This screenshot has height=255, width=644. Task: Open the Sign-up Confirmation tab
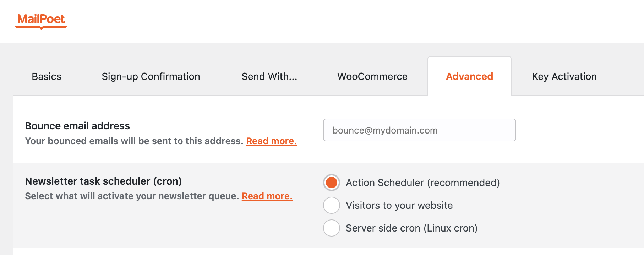(151, 77)
